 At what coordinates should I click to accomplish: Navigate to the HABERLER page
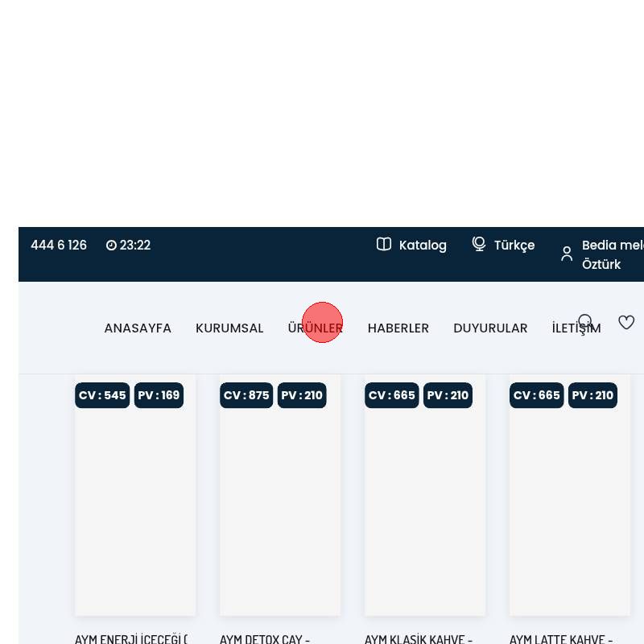click(398, 328)
